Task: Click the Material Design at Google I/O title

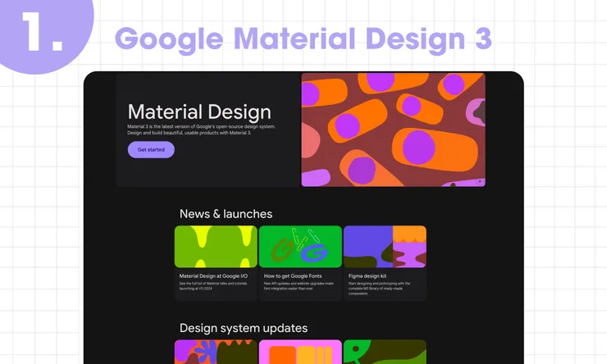Action: click(213, 276)
